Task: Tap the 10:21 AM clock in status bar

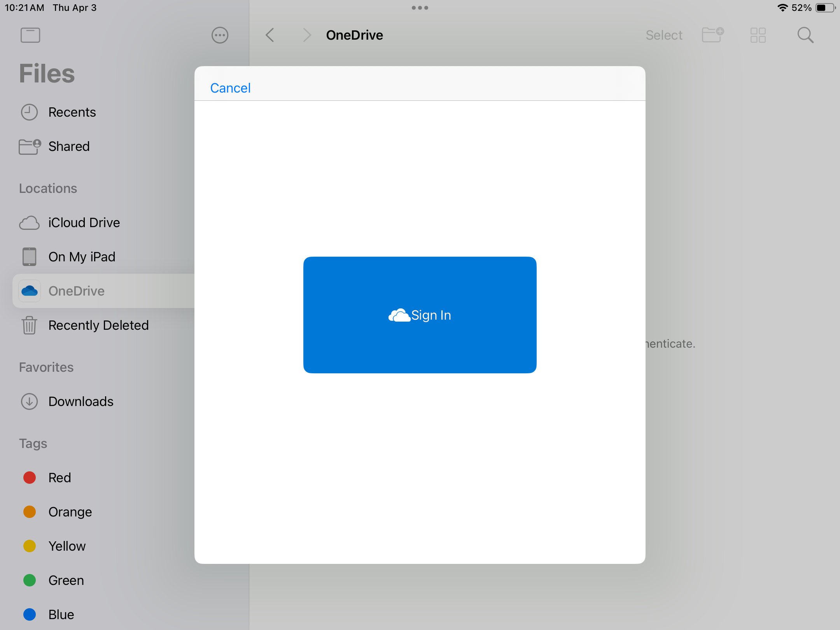Action: (24, 8)
